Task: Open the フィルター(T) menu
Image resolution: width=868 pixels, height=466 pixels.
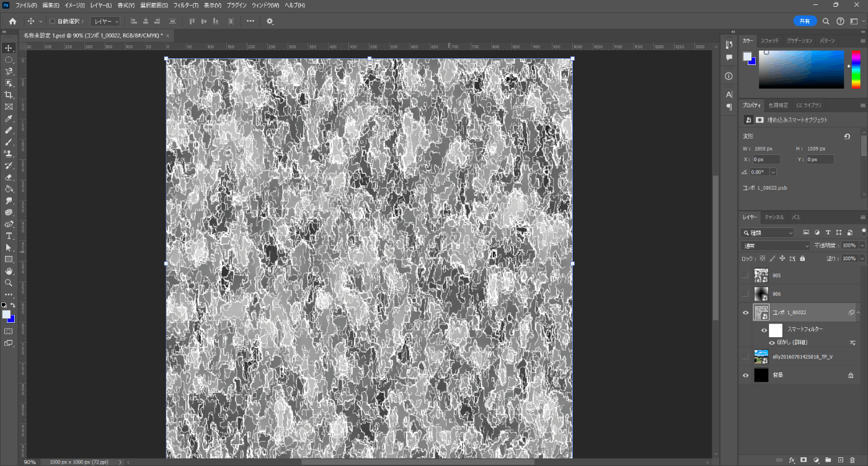Action: pyautogui.click(x=185, y=5)
